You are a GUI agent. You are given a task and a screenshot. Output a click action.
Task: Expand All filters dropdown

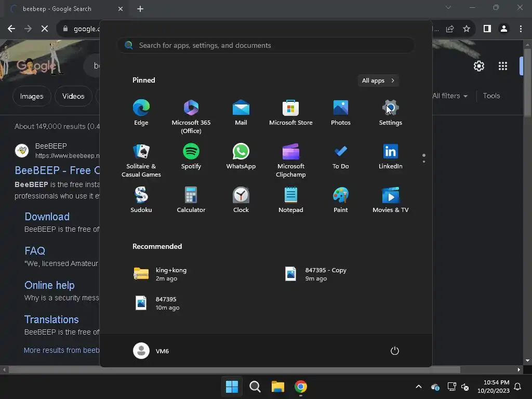[450, 96]
